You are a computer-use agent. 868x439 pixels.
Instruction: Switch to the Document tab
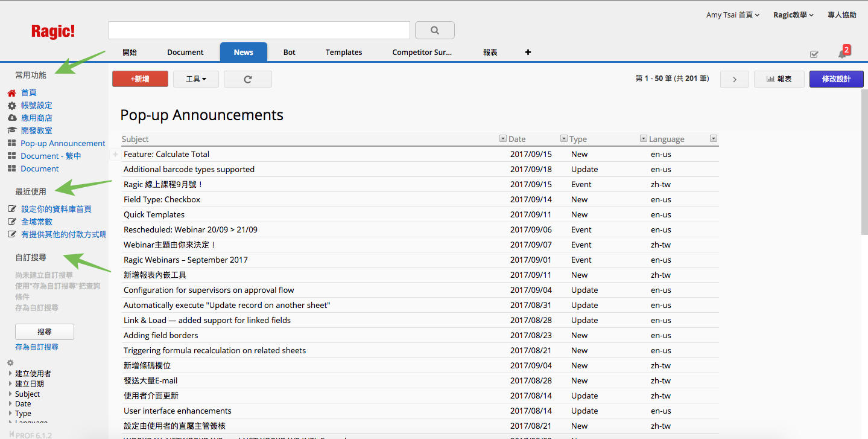pos(186,53)
